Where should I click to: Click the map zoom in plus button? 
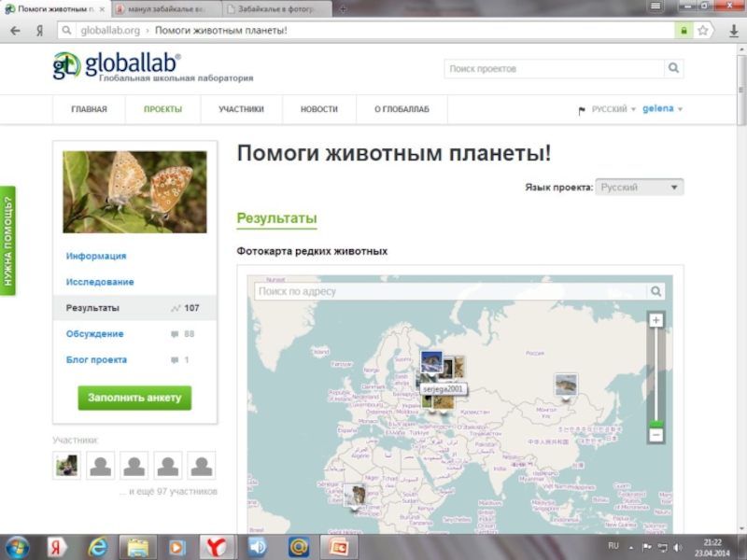coord(655,320)
